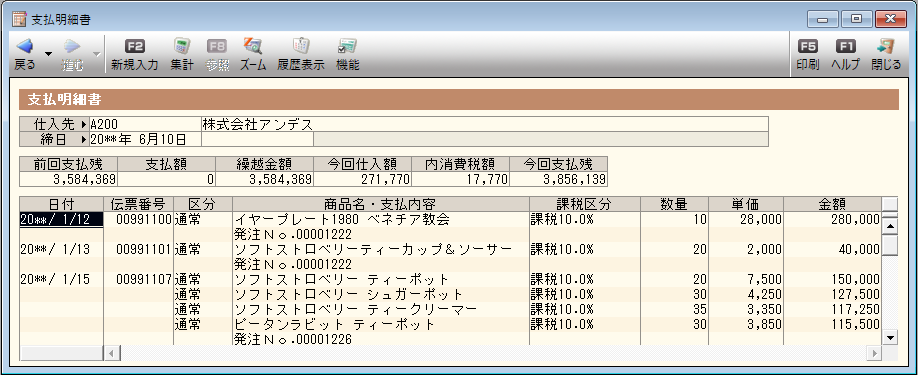The width and height of the screenshot is (918, 375).
Task: Click the 伝票番号 column header
Action: [x=139, y=204]
